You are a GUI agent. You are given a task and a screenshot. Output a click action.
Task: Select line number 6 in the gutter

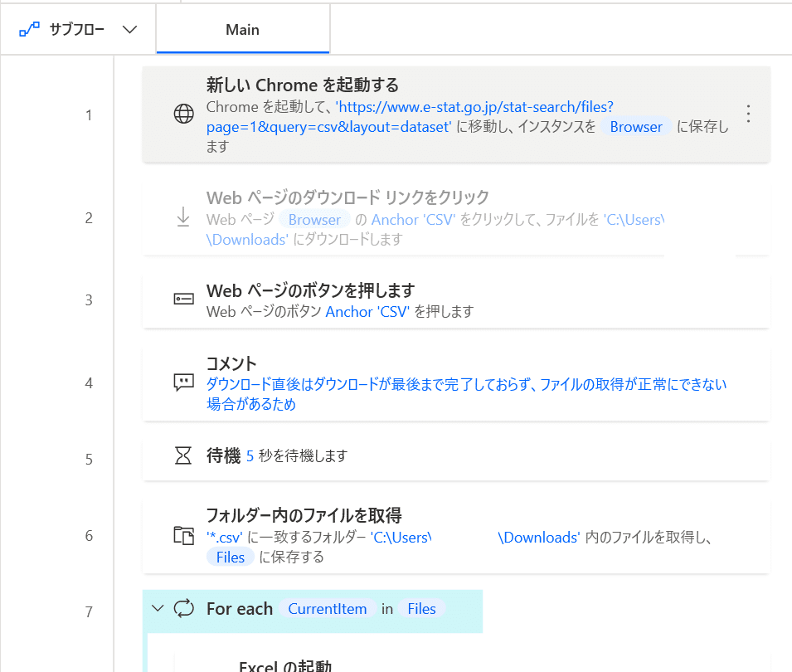(x=89, y=536)
